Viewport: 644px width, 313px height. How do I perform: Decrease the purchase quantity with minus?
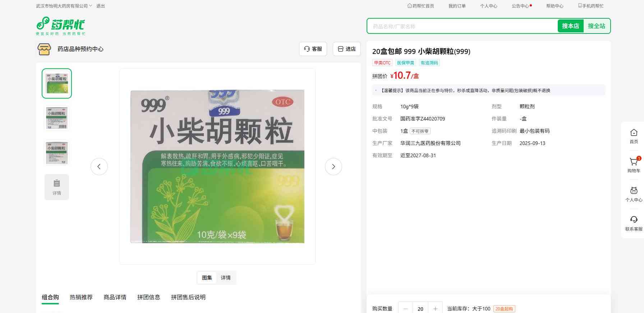[x=406, y=309]
